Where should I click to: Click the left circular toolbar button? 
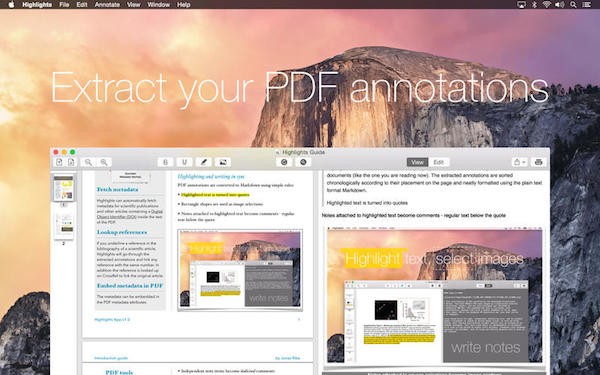tap(284, 162)
